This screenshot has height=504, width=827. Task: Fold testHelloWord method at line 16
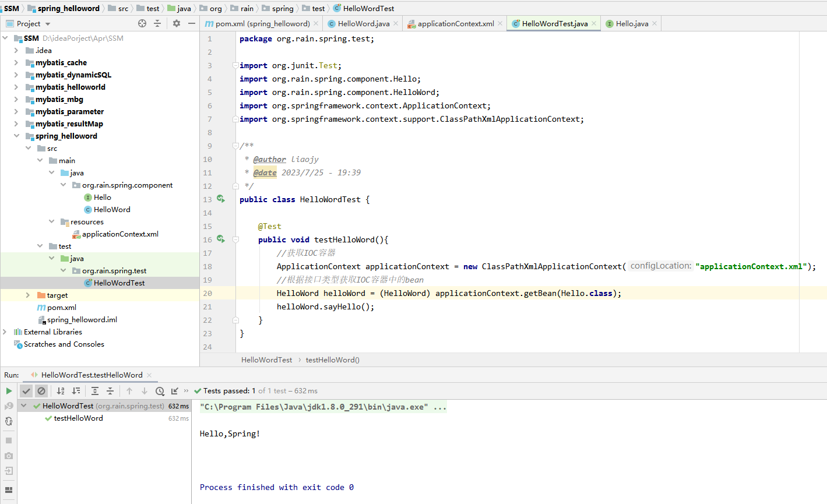tap(235, 239)
